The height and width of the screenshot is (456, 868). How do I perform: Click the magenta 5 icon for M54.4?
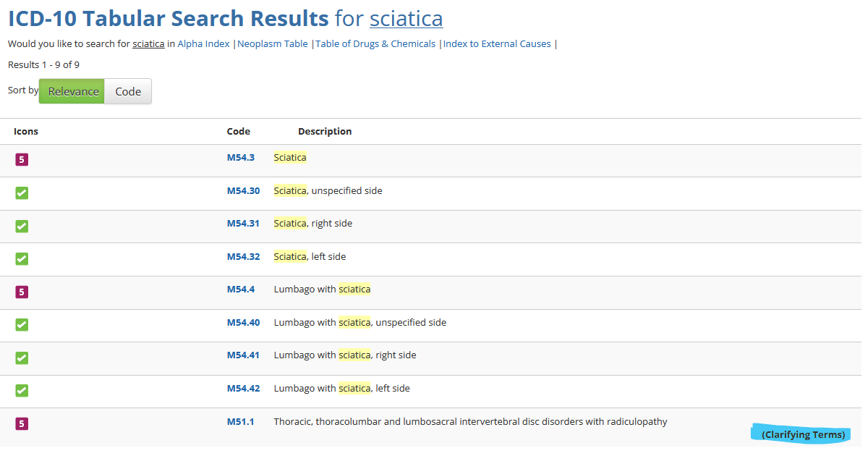(22, 292)
